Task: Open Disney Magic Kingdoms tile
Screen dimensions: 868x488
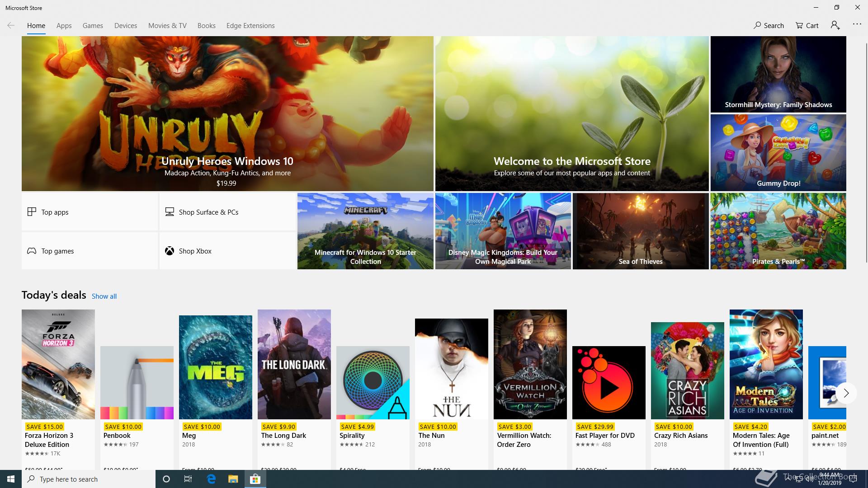Action: 503,231
